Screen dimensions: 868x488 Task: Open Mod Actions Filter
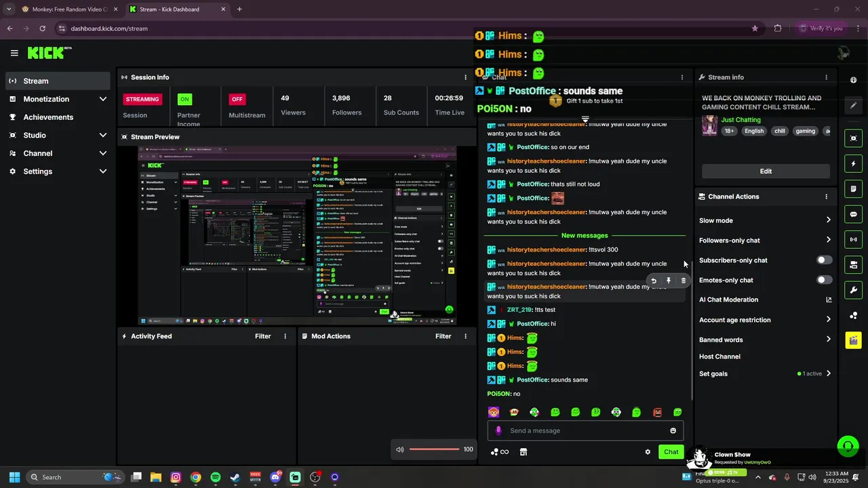tap(443, 336)
